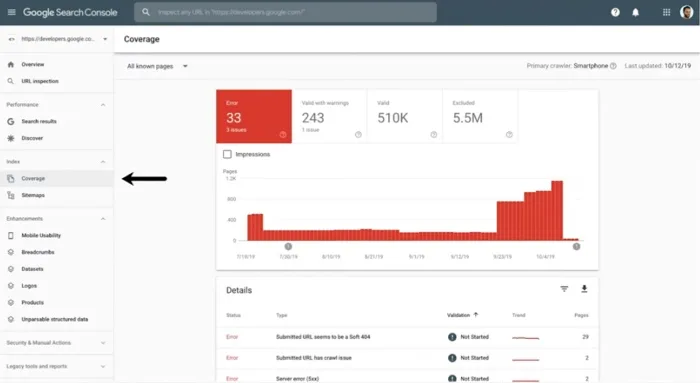Toggle the Valid with warnings 243 card
This screenshot has height=383, width=700.
329,117
